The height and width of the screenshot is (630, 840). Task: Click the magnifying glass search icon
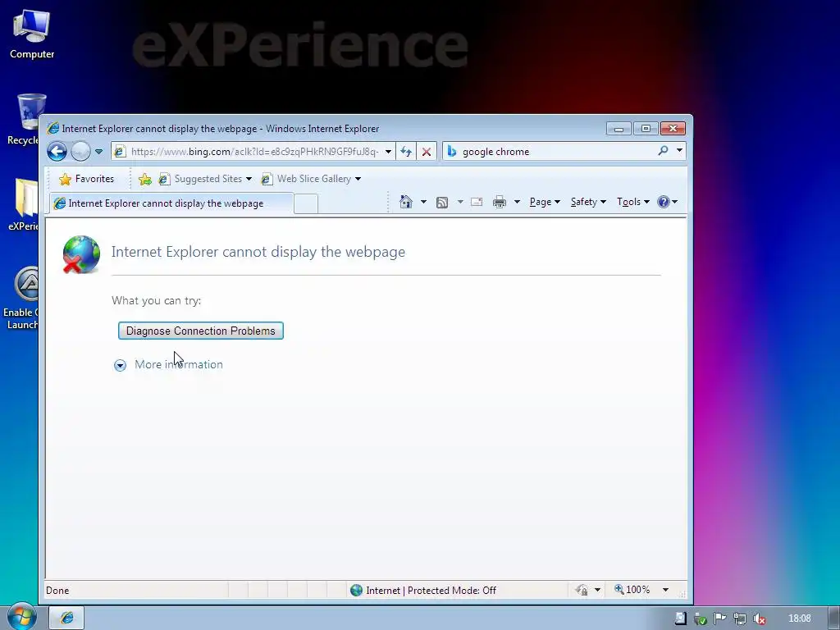[663, 151]
